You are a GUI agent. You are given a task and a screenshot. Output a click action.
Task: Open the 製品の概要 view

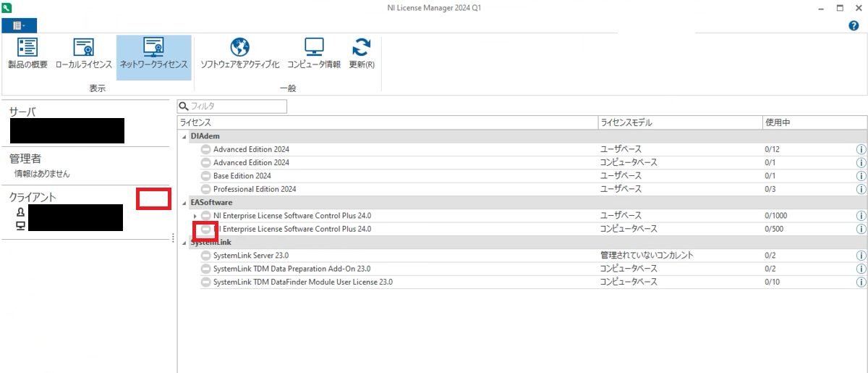tap(27, 54)
